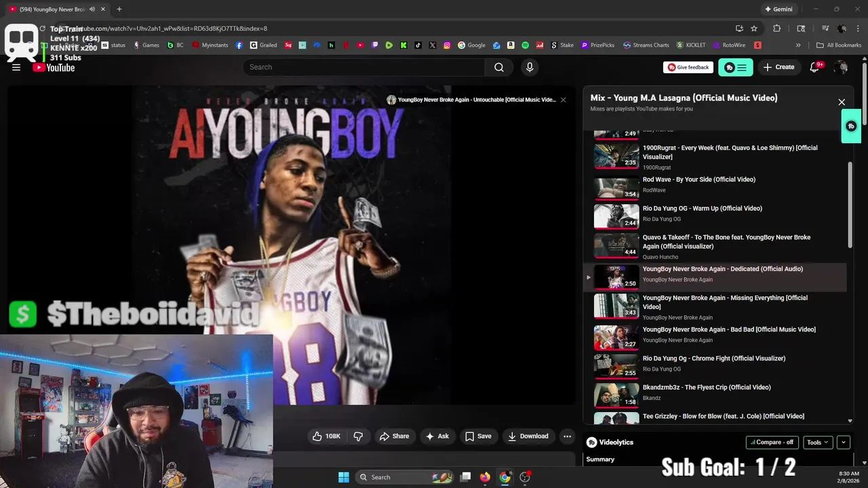Viewport: 868px width, 488px height.
Task: Open the Instagram bookmark icon
Action: coord(447,45)
